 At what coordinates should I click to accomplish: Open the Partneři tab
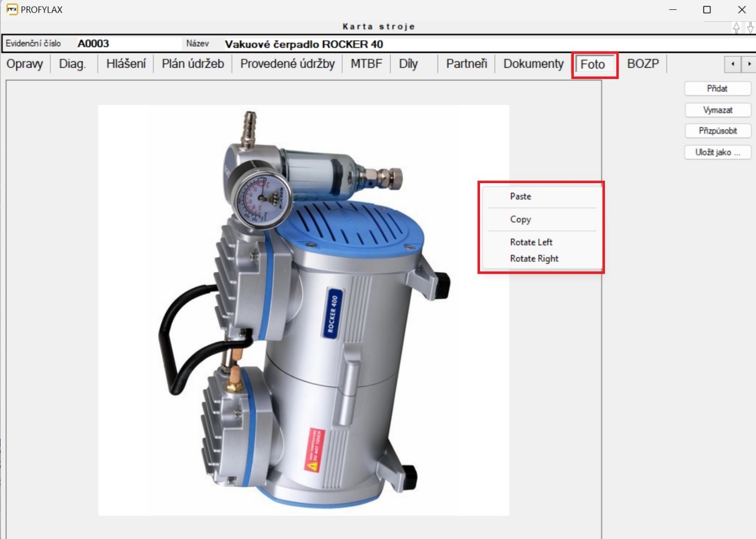(x=466, y=64)
